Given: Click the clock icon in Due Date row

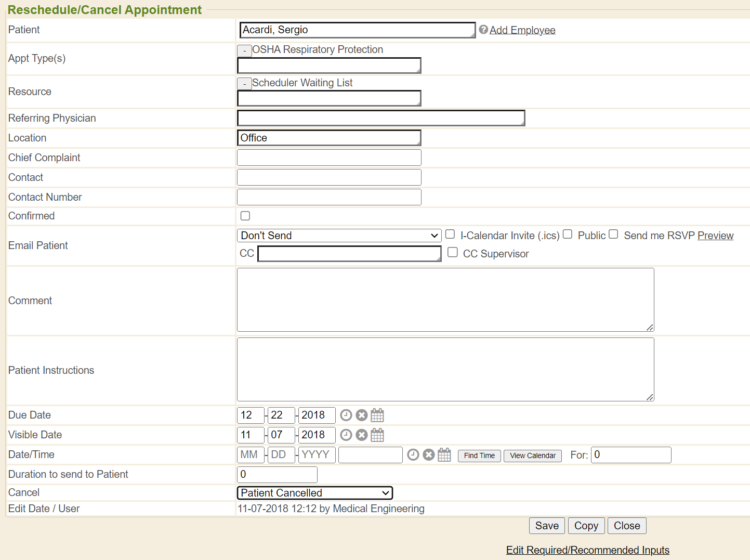Looking at the screenshot, I should 346,415.
